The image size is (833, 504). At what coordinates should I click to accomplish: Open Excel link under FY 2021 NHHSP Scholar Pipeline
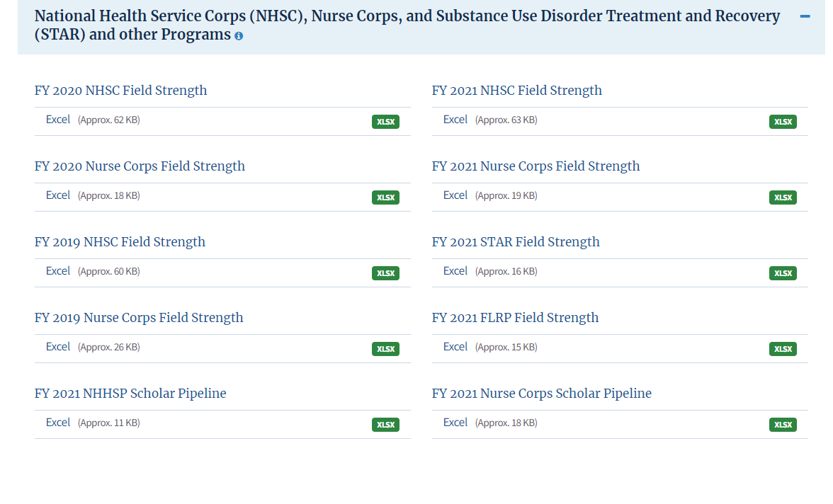(58, 422)
